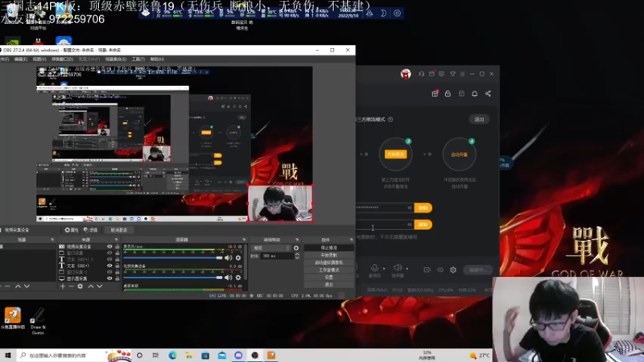Pop out the Scene Transitions dock panel icon
The image size is (644, 362).
[297, 240]
